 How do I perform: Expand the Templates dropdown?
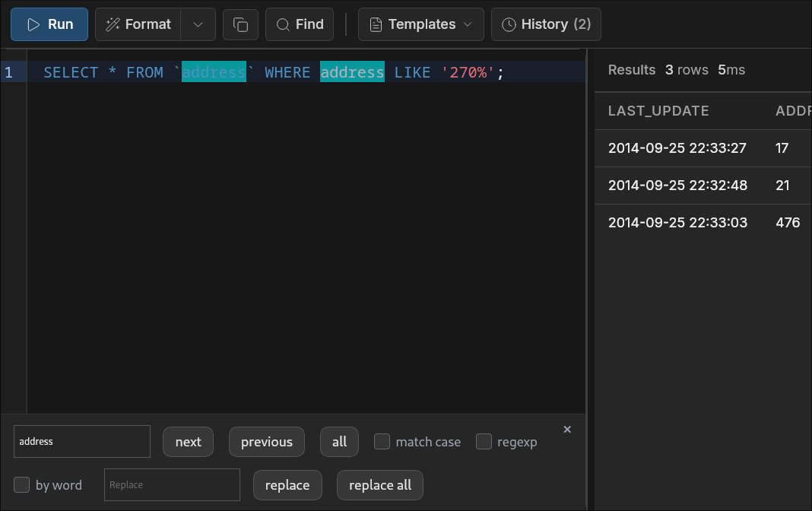(421, 24)
